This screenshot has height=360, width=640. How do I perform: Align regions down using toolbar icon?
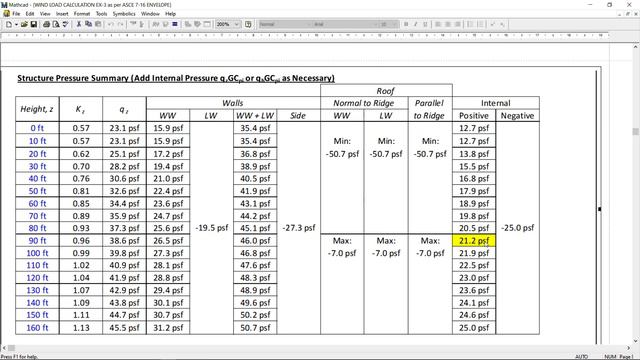(x=142, y=24)
